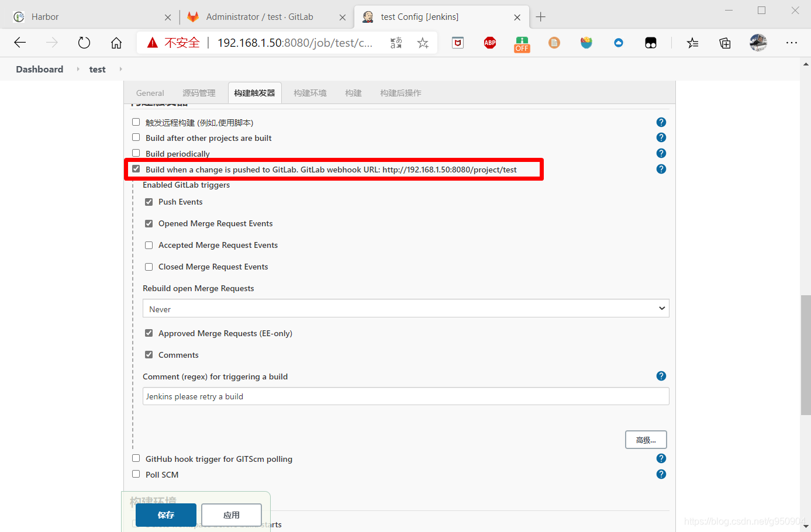Switch to 构建 tab
This screenshot has width=811, height=532.
coord(353,93)
